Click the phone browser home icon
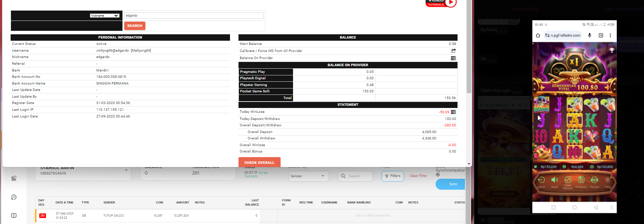 pos(538,35)
